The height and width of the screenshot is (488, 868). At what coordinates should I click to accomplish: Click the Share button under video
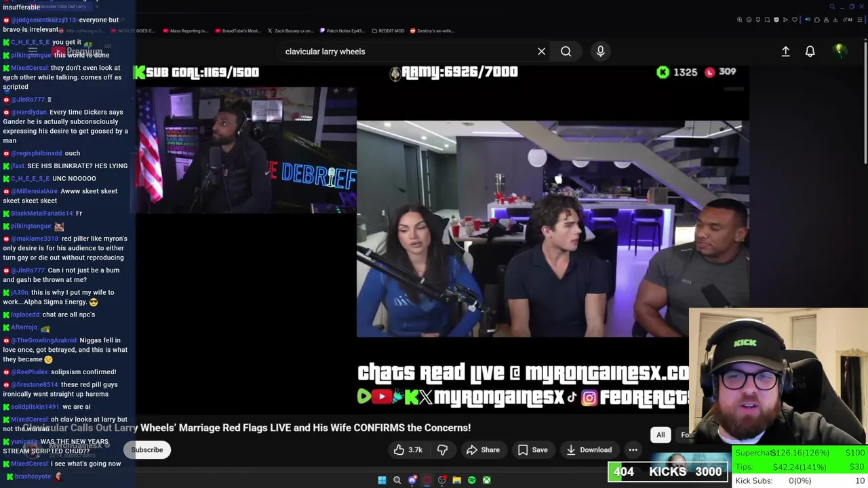click(x=483, y=449)
